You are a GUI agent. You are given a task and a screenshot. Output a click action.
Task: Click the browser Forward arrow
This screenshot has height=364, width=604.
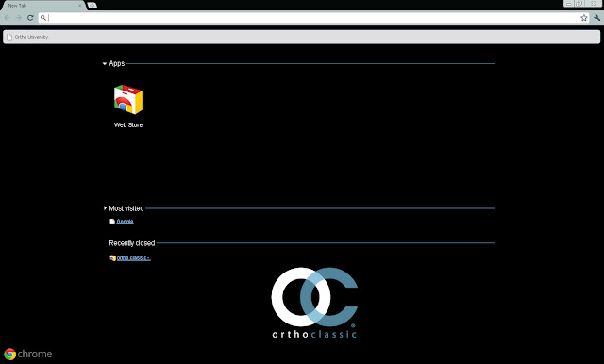click(18, 18)
